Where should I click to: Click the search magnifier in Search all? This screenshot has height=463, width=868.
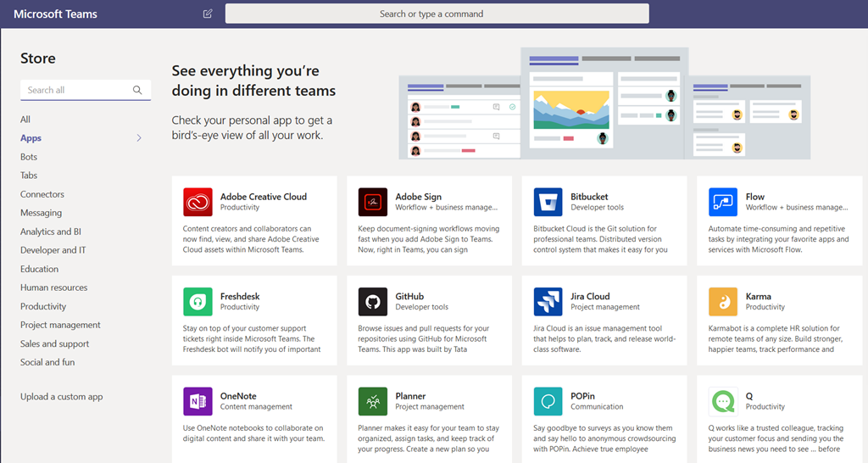137,90
